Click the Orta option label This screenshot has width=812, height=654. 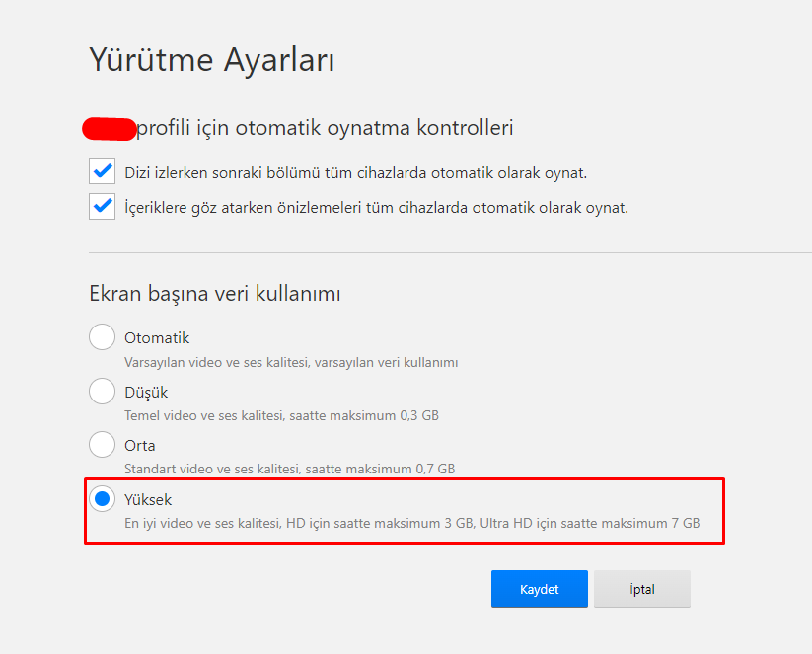pos(140,446)
